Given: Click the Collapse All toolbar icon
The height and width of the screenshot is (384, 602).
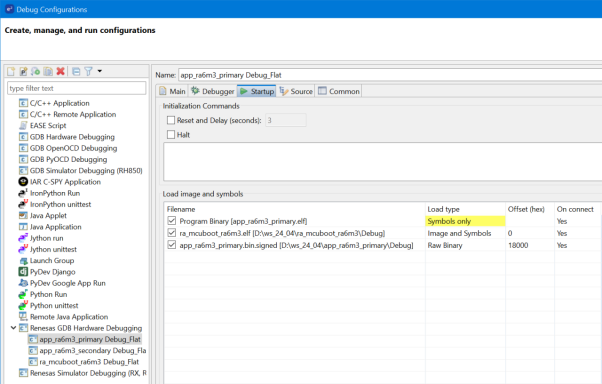Looking at the screenshot, I should tap(76, 71).
